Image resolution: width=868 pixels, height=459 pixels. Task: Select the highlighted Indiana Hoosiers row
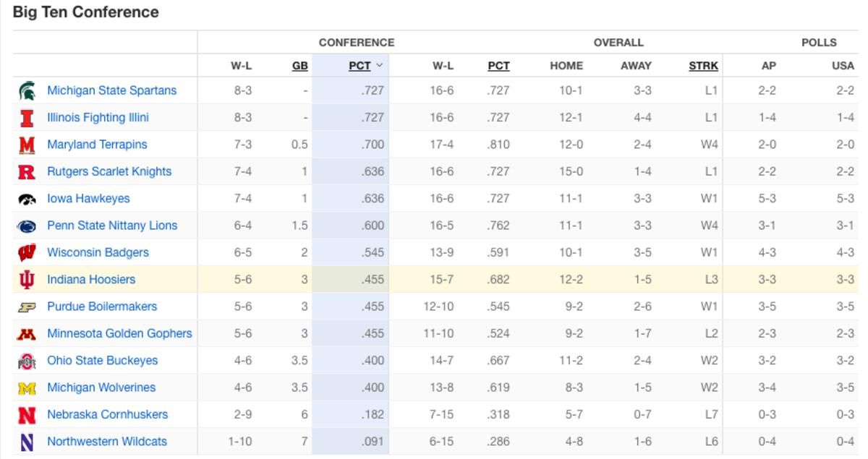click(x=435, y=280)
